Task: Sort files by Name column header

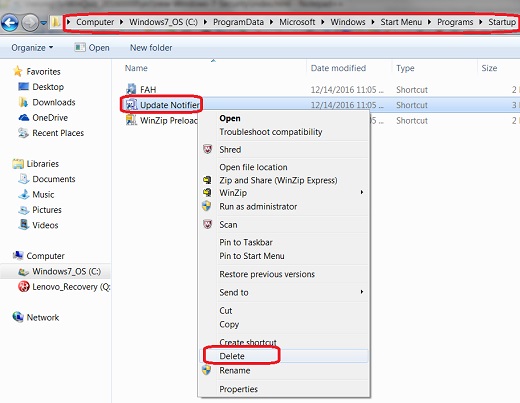Action: click(x=136, y=68)
